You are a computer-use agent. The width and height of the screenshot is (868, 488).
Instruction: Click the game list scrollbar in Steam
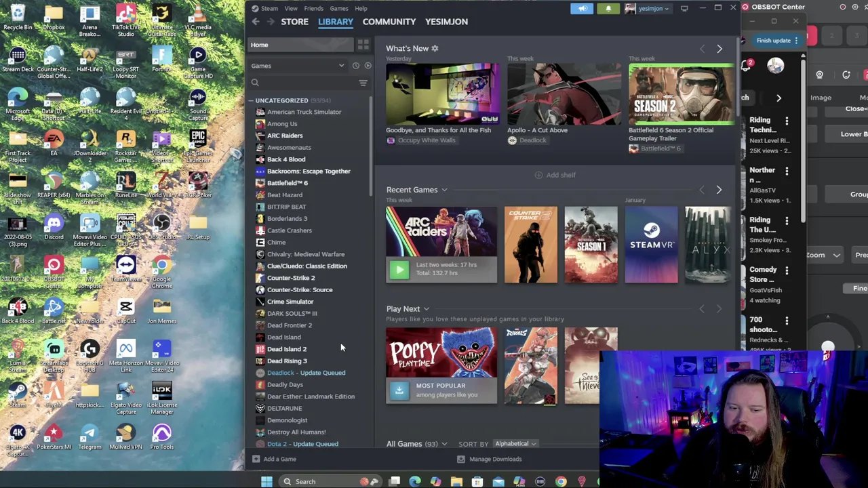[x=371, y=146]
